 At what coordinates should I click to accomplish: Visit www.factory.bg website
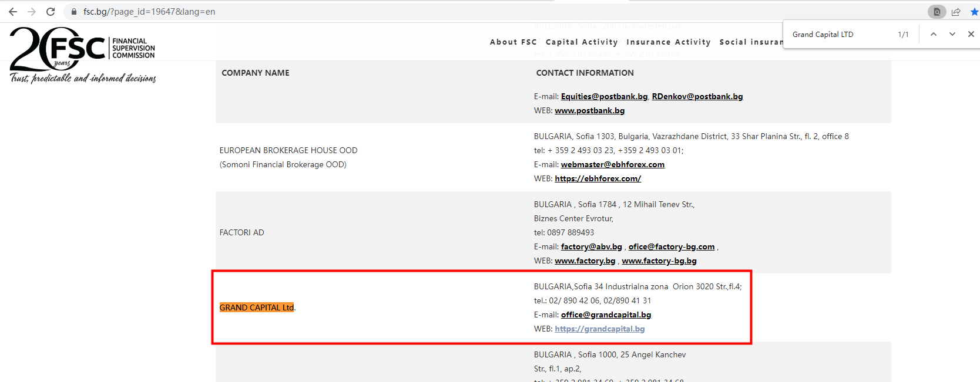tap(585, 261)
